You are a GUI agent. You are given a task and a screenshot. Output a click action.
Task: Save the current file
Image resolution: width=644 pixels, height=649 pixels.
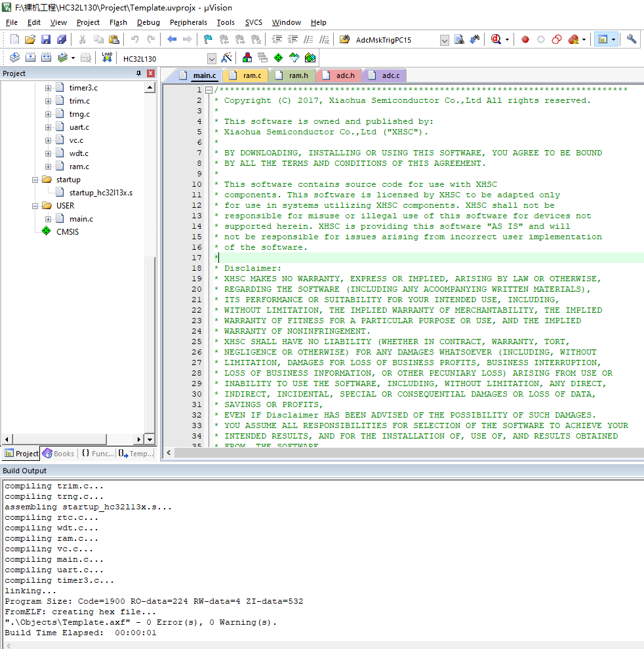click(x=45, y=40)
